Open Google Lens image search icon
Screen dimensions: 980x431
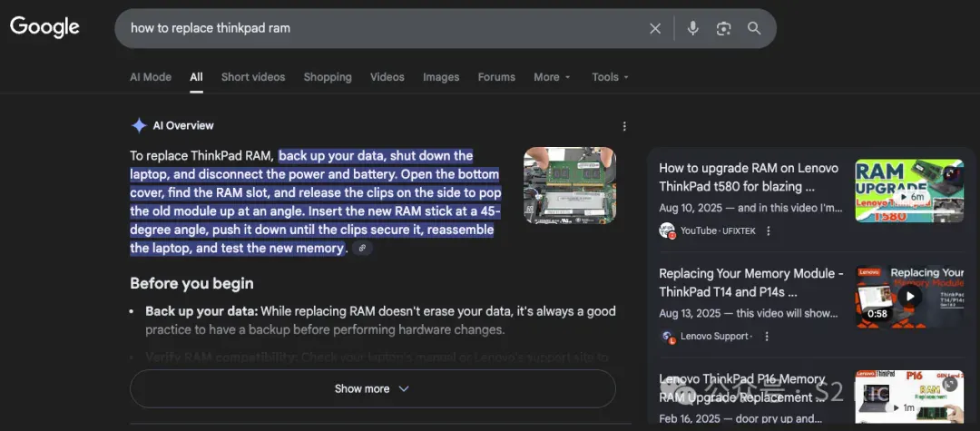(724, 28)
